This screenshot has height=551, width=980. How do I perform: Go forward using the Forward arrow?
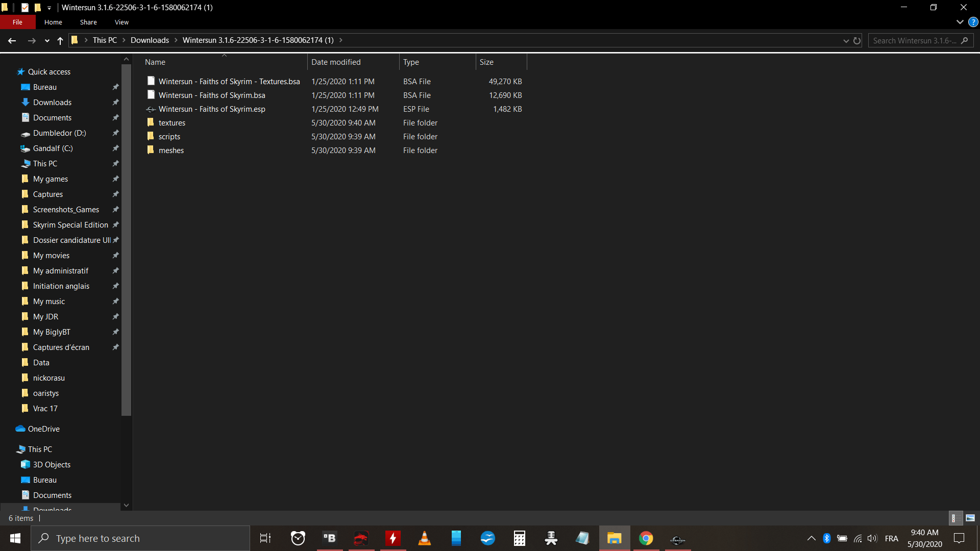pos(32,40)
